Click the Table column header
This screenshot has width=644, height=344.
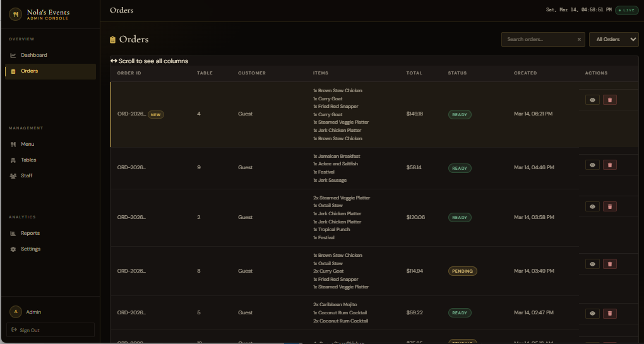[x=205, y=73]
